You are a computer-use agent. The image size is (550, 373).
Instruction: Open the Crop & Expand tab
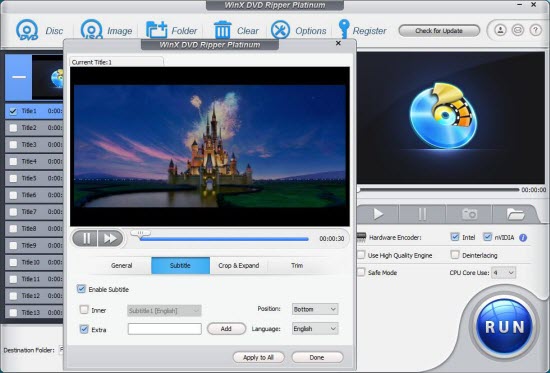point(239,266)
